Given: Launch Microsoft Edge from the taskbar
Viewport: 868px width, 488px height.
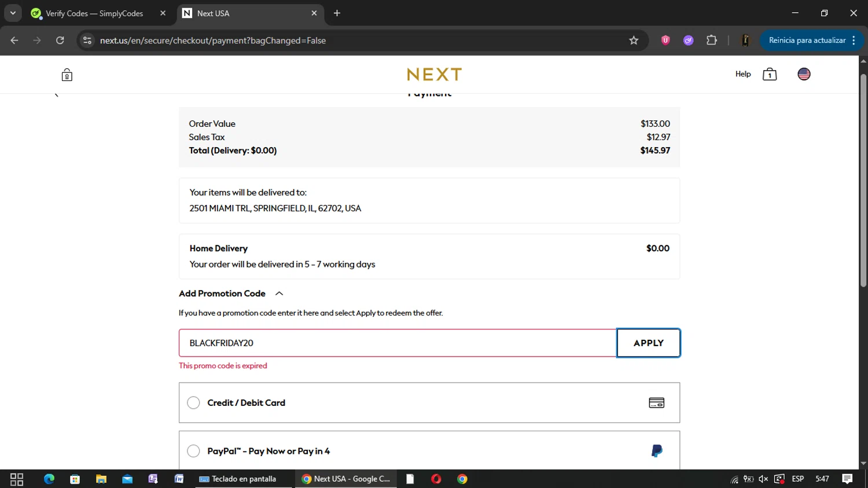Looking at the screenshot, I should click(49, 479).
